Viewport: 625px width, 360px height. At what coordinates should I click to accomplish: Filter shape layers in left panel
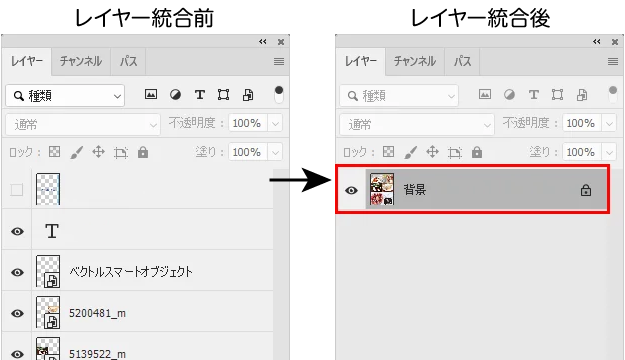(224, 94)
